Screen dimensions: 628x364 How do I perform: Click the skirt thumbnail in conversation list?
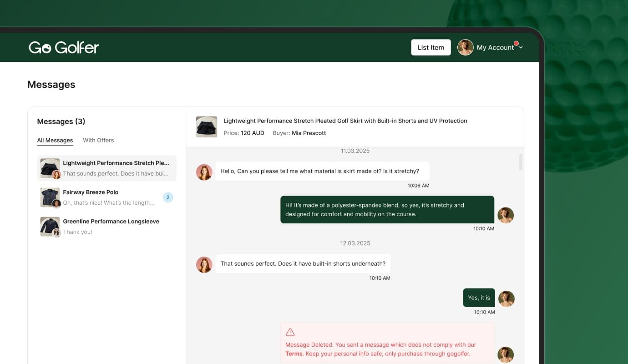[x=50, y=168]
